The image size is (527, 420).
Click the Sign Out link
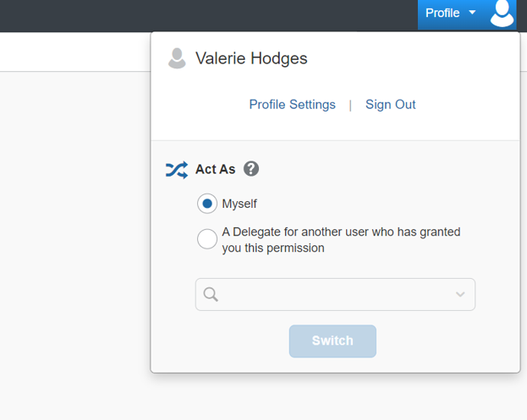click(390, 105)
